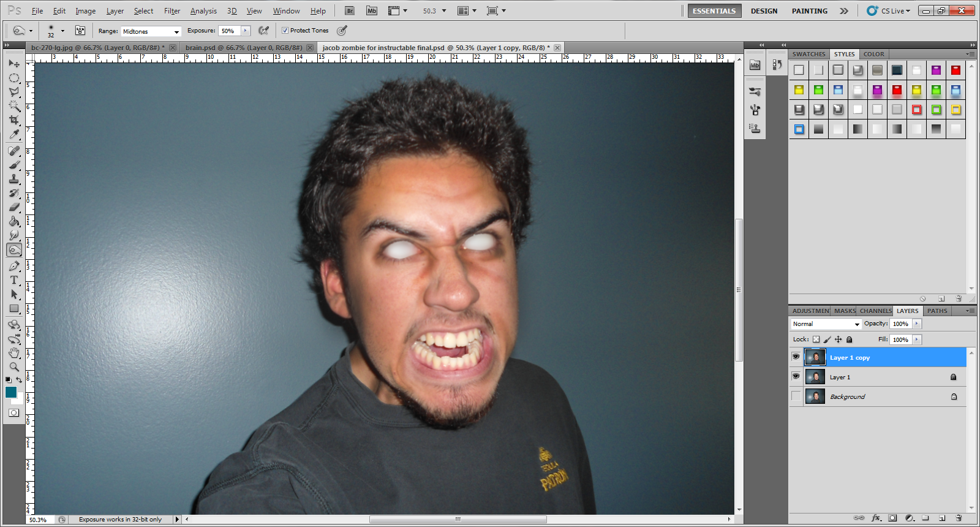The image size is (980, 527).
Task: Open the Image menu
Action: 85,10
